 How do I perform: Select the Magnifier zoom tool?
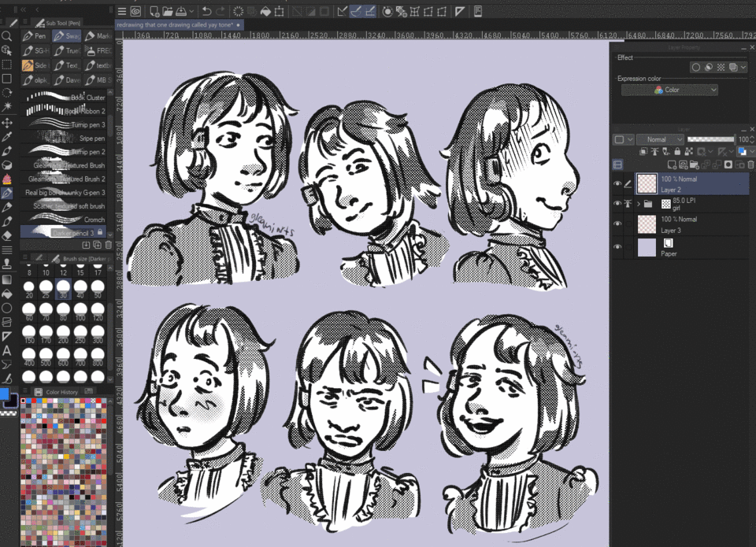click(x=7, y=36)
